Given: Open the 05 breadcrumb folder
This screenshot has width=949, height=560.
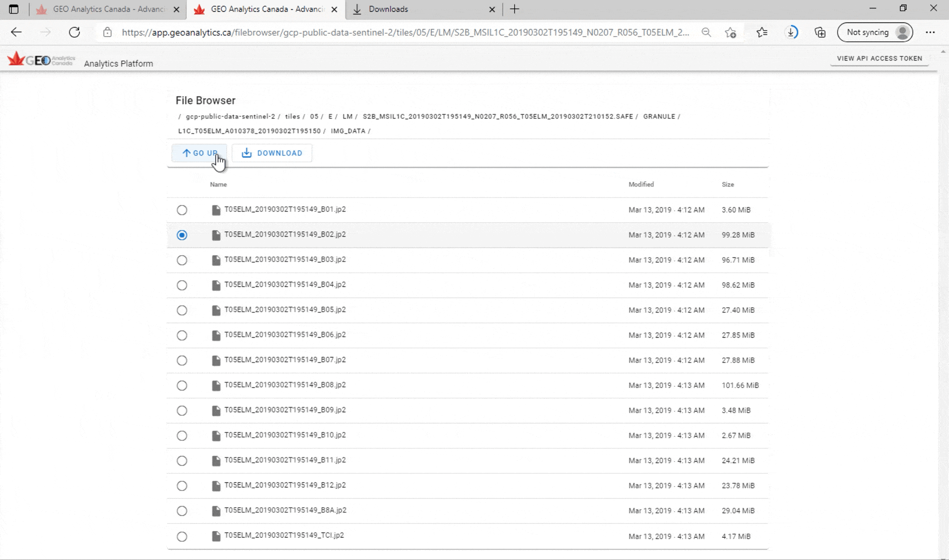Looking at the screenshot, I should click(x=314, y=117).
